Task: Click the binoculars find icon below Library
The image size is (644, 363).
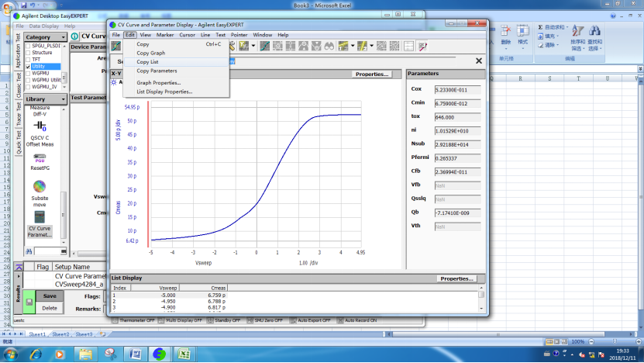Action: (29, 251)
